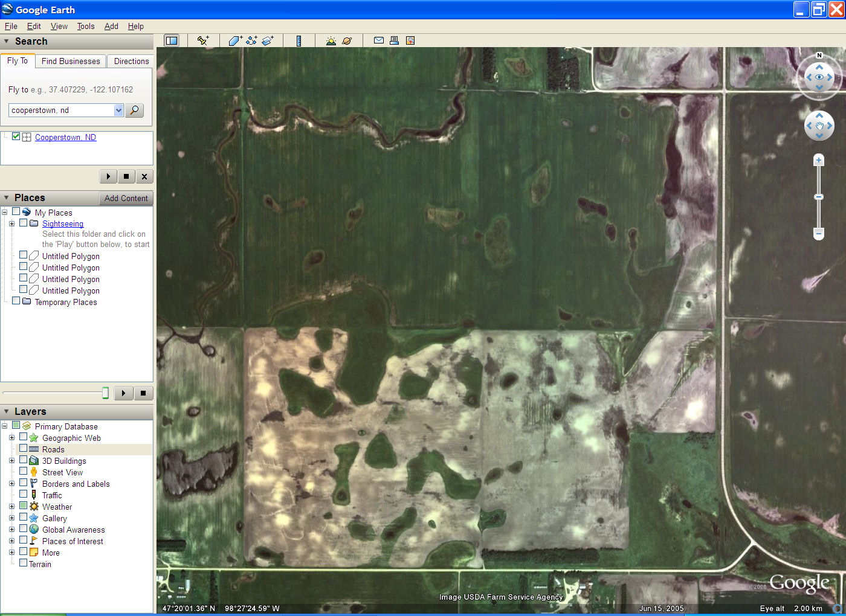The width and height of the screenshot is (846, 616).
Task: Click the Places tour speed slider handle
Action: pyautogui.click(x=105, y=393)
